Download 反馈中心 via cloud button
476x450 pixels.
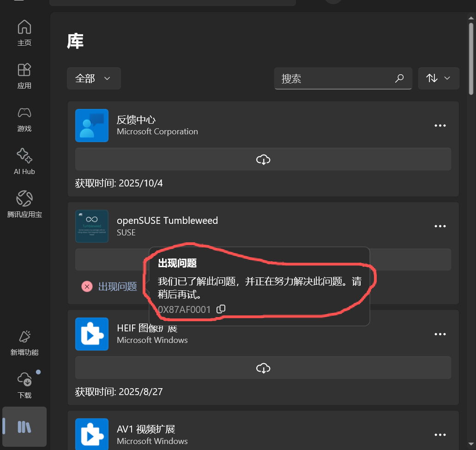click(263, 159)
